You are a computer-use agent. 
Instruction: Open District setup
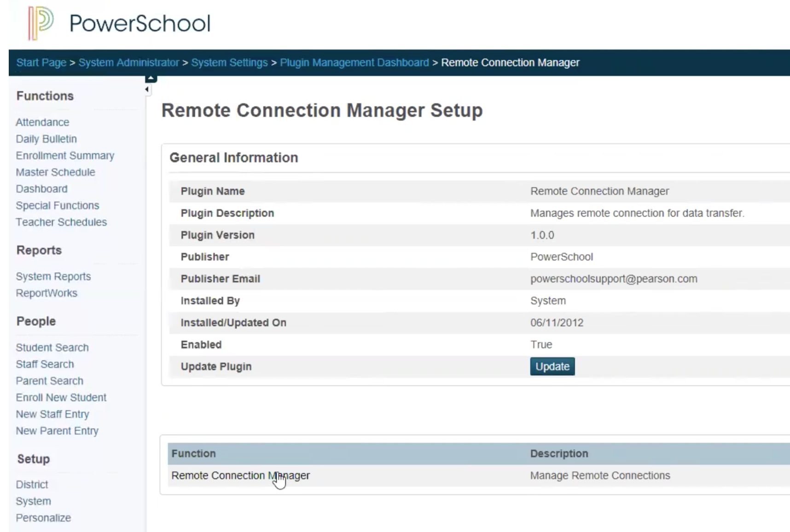coord(32,485)
